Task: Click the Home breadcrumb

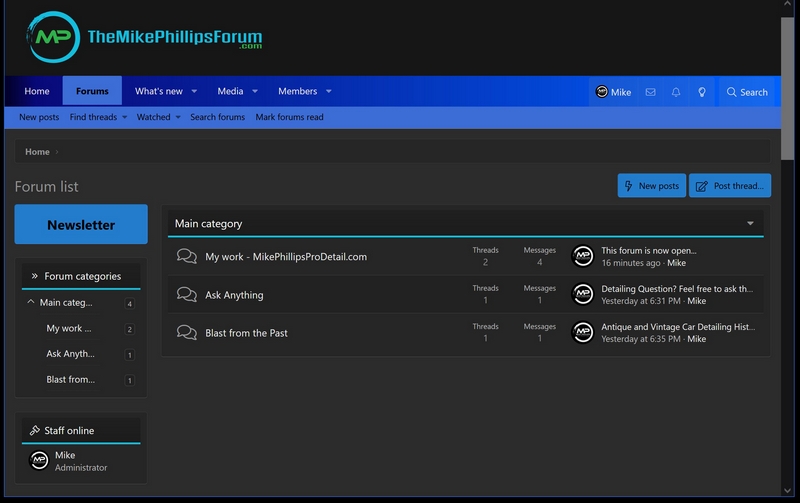Action: click(x=37, y=152)
